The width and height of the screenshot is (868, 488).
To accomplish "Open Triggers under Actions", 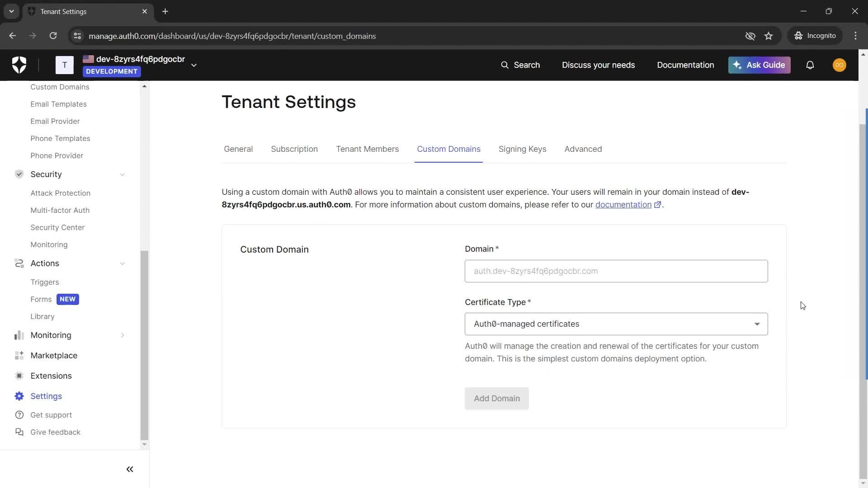I will point(44,282).
